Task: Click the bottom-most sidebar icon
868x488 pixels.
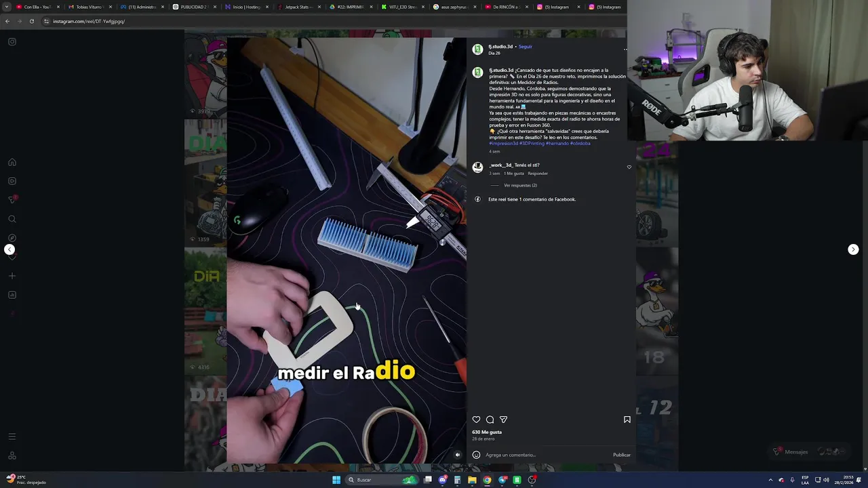Action: click(x=12, y=455)
